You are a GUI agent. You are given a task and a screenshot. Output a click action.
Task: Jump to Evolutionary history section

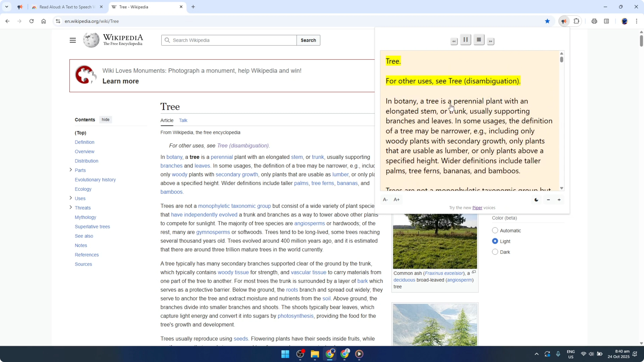click(x=95, y=180)
